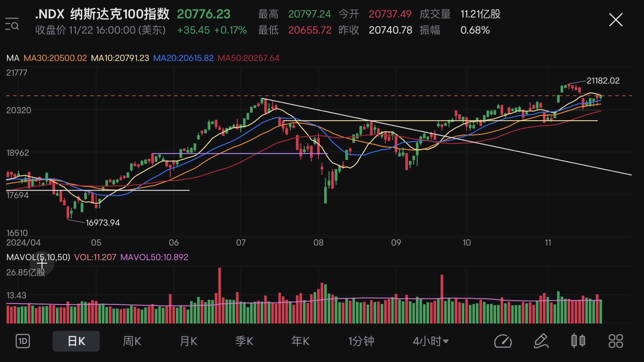Image resolution: width=644 pixels, height=362 pixels.
Task: Tap the 振幅 0.68% amplitude value
Action: pyautogui.click(x=455, y=30)
